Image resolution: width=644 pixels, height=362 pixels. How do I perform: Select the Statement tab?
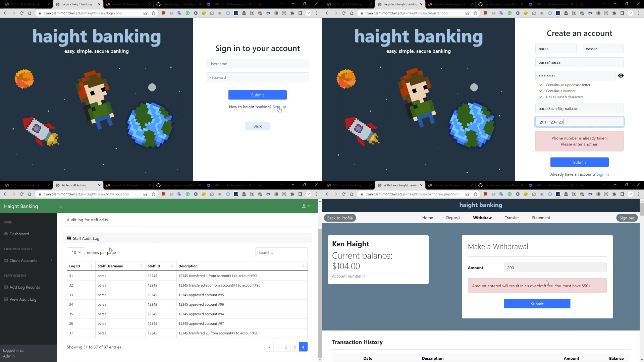pyautogui.click(x=541, y=218)
